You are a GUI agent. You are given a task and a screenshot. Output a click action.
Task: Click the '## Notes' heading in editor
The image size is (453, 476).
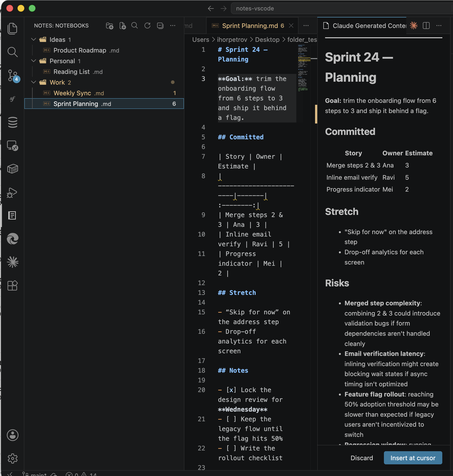click(x=233, y=370)
